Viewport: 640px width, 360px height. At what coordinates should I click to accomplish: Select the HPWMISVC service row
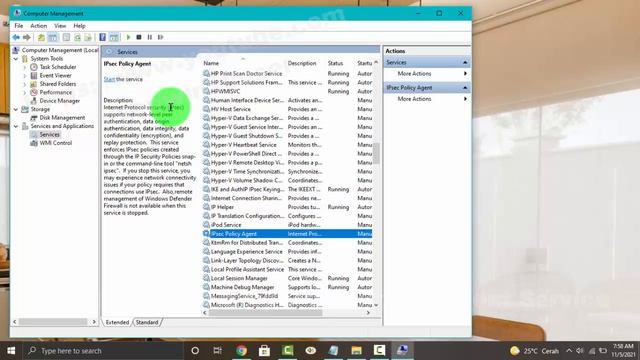287,91
